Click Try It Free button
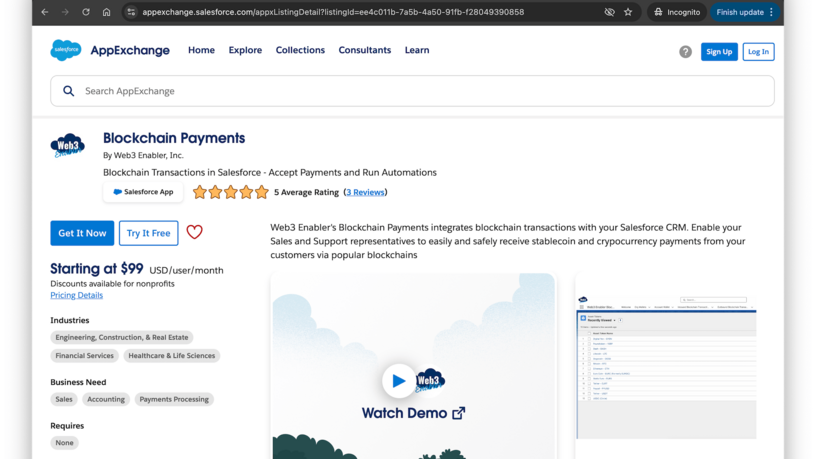 point(148,233)
